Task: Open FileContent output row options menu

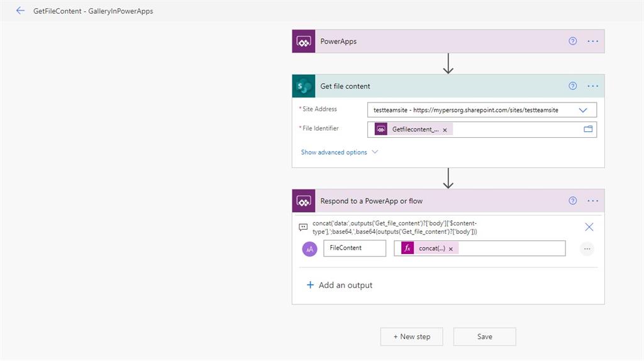Action: [x=587, y=249]
